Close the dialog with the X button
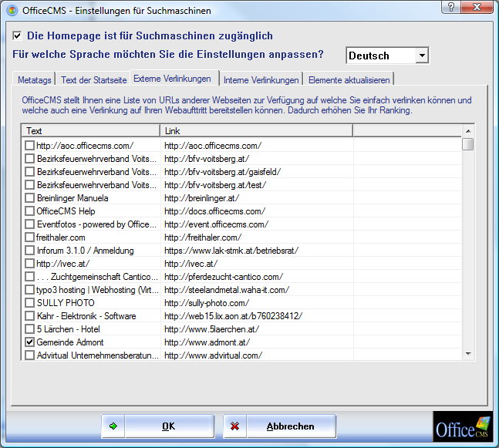499x448 pixels. click(477, 7)
